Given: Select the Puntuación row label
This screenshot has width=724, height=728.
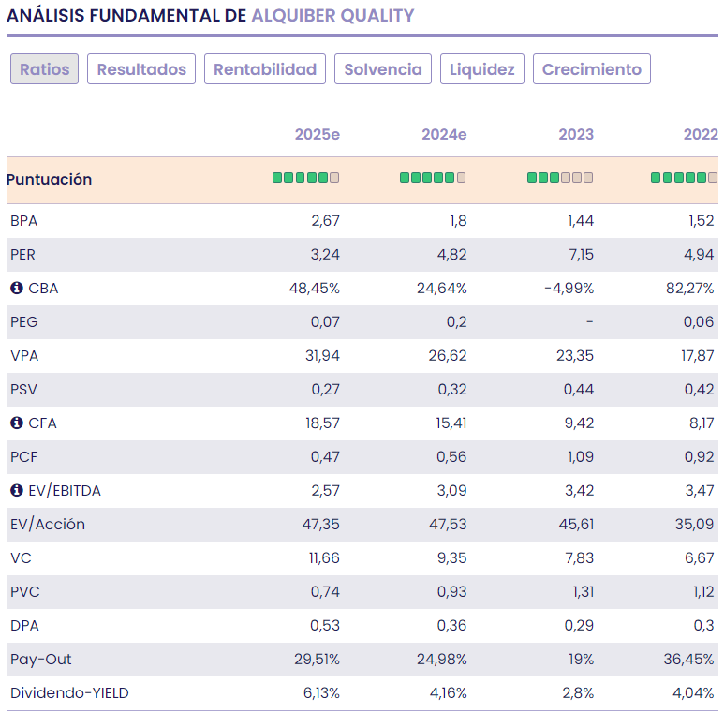Looking at the screenshot, I should tap(49, 179).
